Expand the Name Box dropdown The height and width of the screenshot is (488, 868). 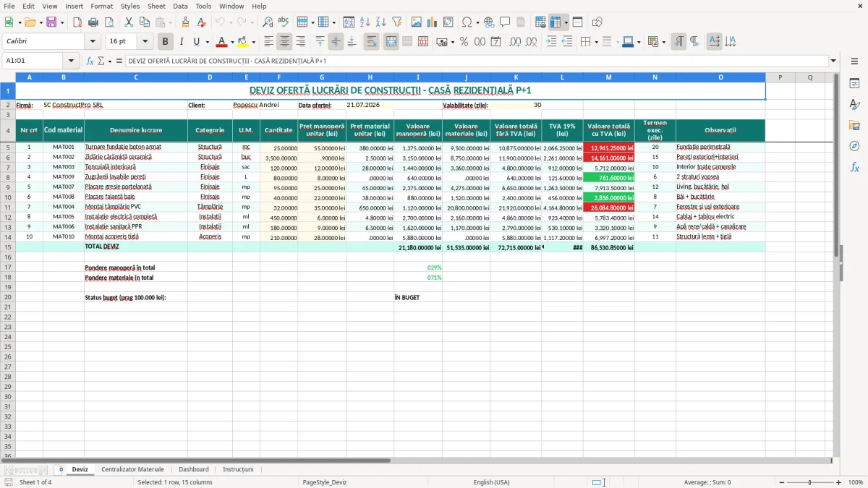tap(72, 61)
